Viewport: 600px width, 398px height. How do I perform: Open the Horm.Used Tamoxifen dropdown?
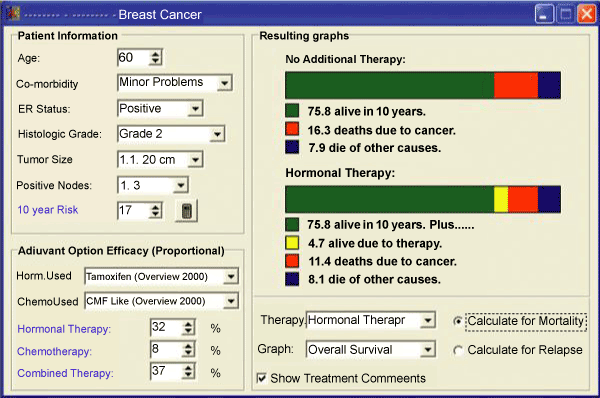point(231,276)
